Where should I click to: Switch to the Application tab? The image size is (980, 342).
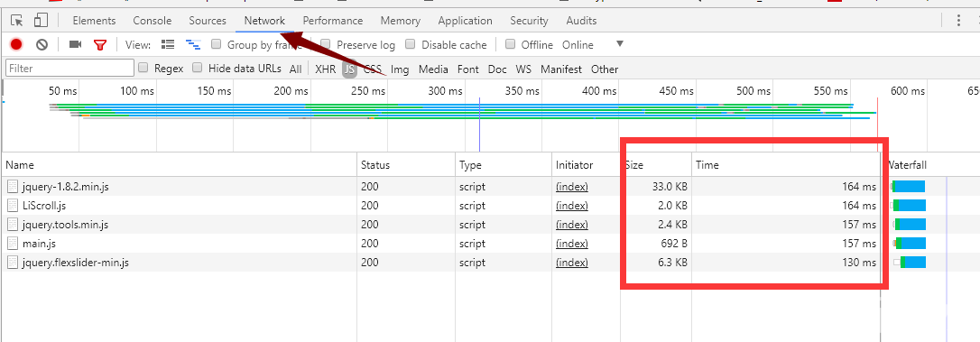click(465, 21)
